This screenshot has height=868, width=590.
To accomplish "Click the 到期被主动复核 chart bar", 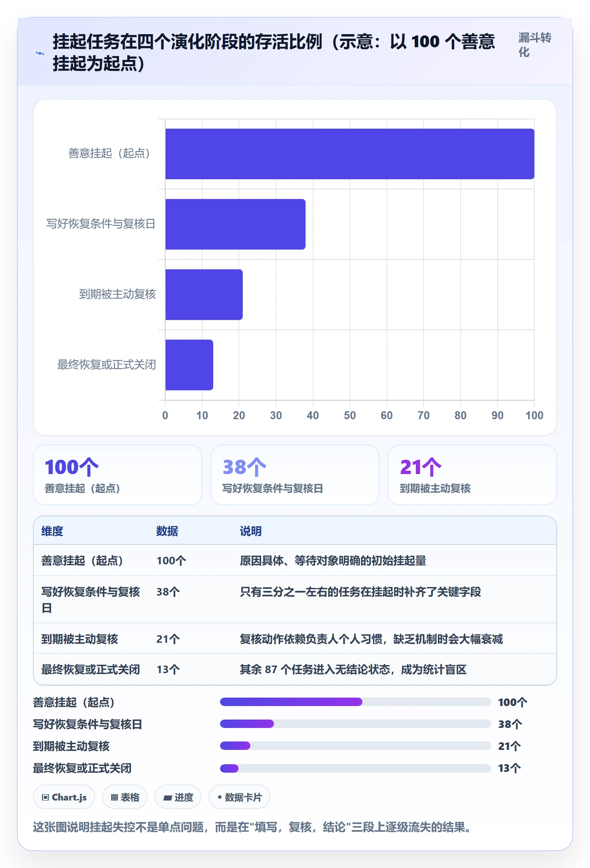I will click(x=204, y=294).
